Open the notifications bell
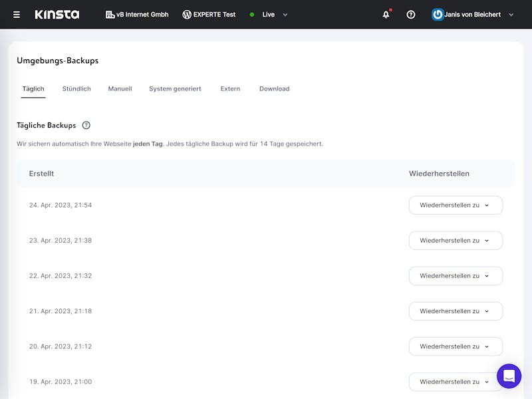Image resolution: width=532 pixels, height=399 pixels. (x=386, y=15)
